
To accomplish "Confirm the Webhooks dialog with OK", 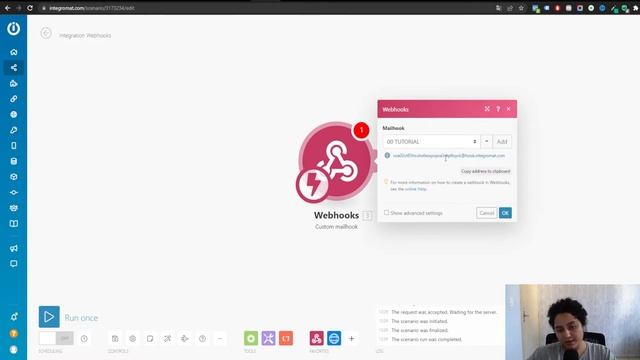I will click(x=505, y=213).
